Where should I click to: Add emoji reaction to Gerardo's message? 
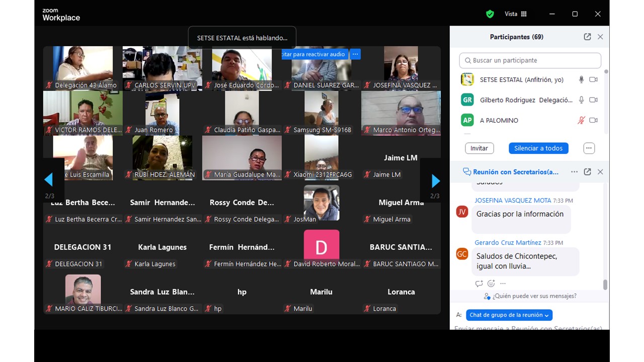pos(491,284)
